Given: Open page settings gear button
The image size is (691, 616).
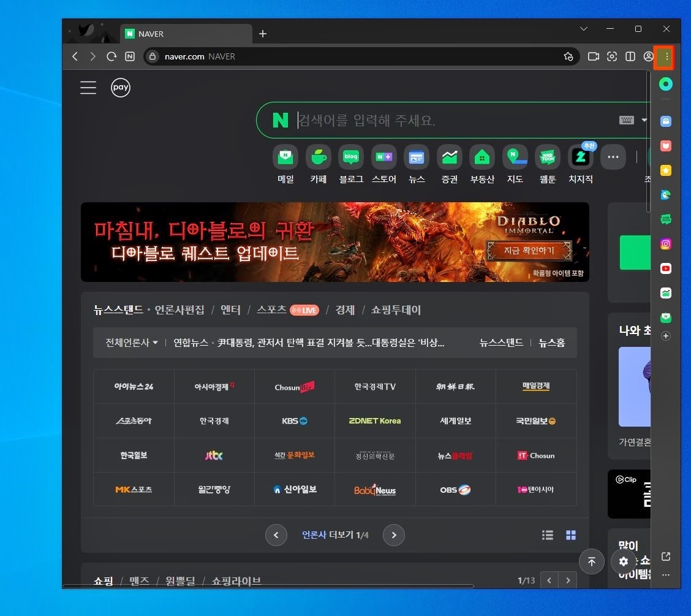Looking at the screenshot, I should pos(623,561).
